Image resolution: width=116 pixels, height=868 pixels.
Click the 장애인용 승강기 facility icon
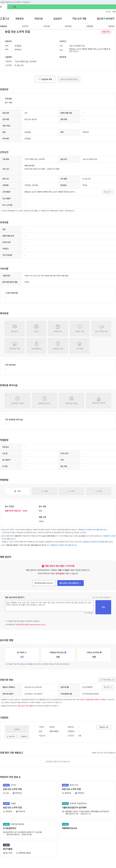click(44, 401)
